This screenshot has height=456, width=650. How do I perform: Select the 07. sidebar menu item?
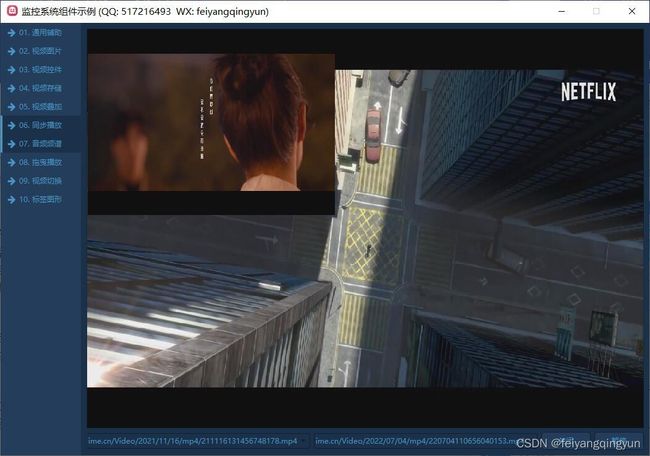(41, 144)
